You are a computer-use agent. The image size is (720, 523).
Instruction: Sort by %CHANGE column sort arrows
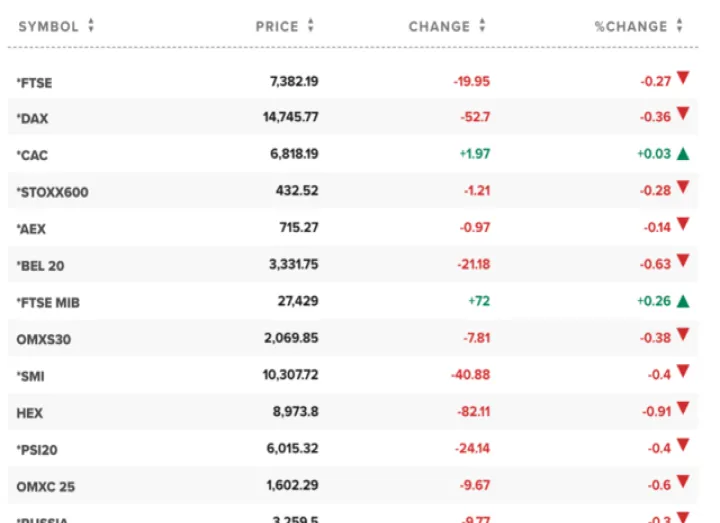pos(680,27)
